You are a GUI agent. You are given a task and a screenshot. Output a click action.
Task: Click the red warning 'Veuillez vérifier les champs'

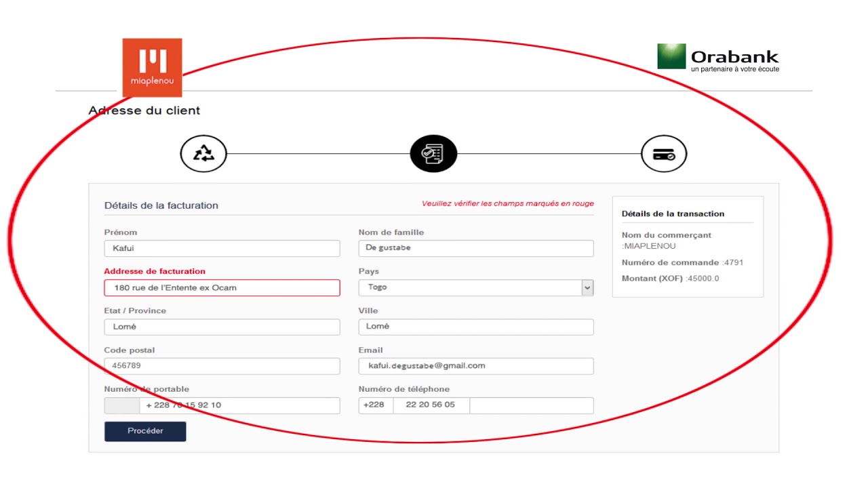[508, 203]
